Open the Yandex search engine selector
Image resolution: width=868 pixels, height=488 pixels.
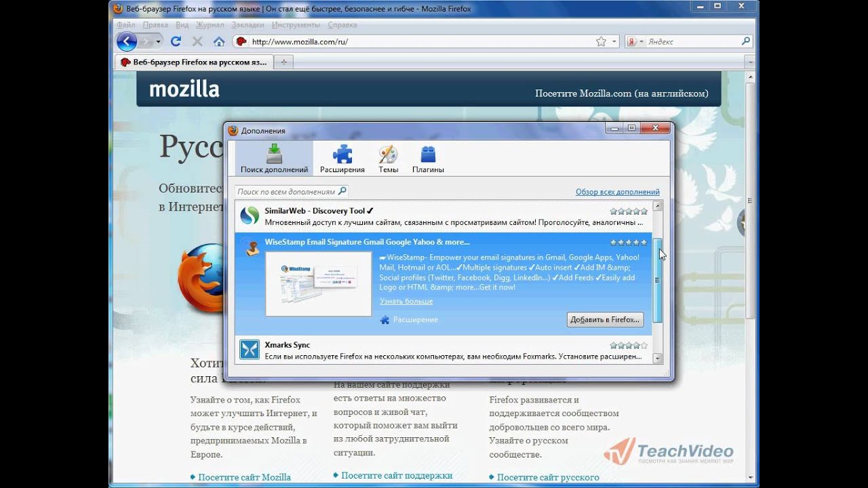(x=635, y=41)
